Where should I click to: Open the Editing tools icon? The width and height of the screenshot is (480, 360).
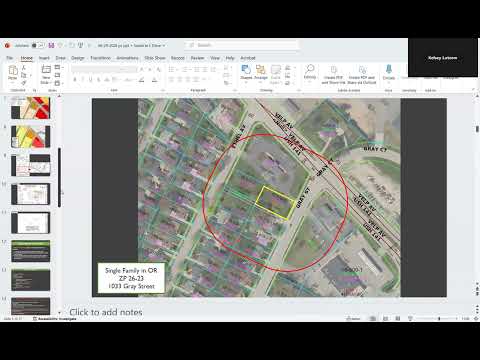(310, 72)
